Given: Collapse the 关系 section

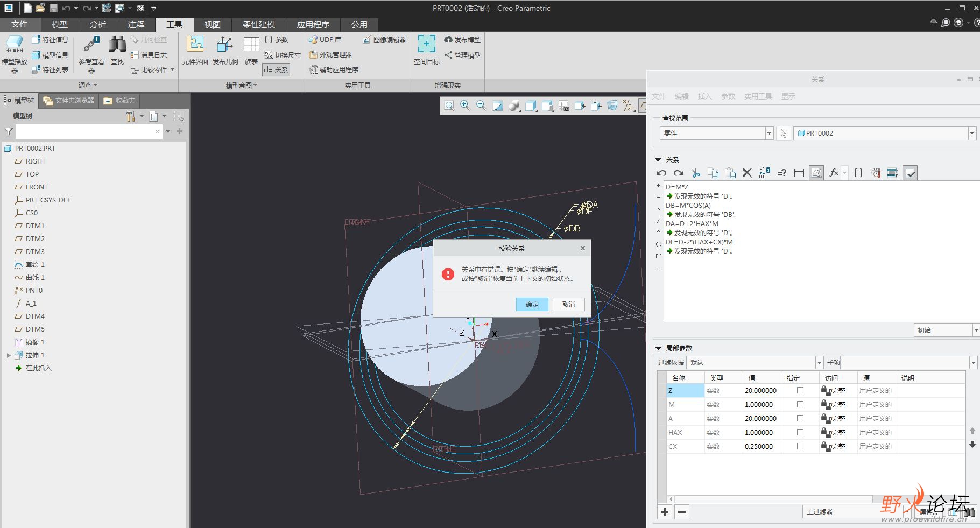Looking at the screenshot, I should pos(658,160).
